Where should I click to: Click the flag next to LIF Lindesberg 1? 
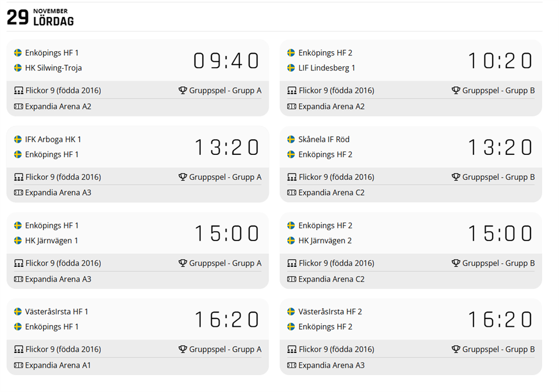click(291, 68)
